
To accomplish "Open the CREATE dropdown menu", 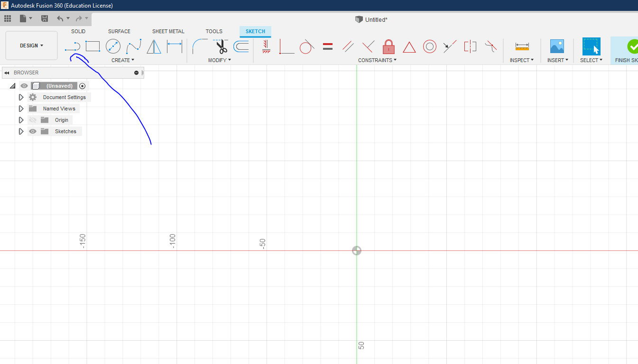I will pos(123,60).
